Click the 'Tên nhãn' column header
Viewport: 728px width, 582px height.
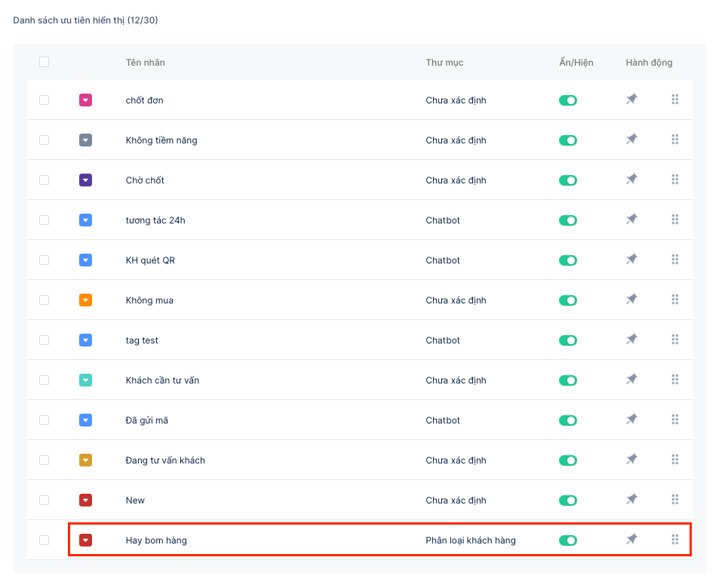click(145, 62)
